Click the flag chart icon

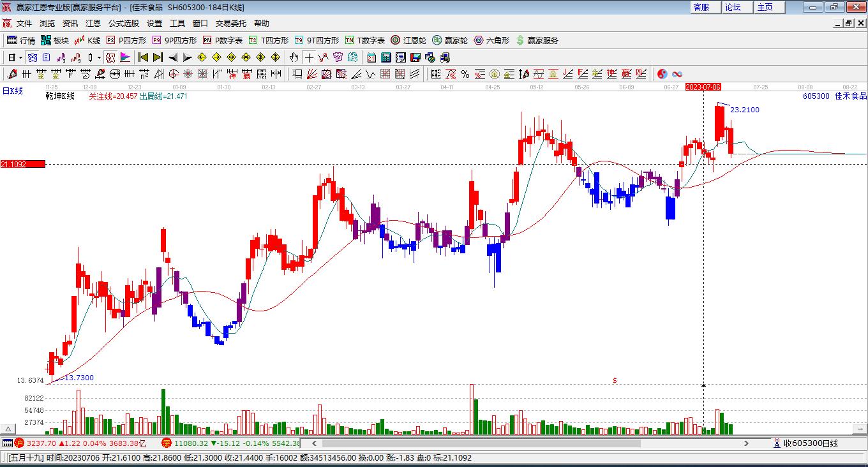pos(125,57)
